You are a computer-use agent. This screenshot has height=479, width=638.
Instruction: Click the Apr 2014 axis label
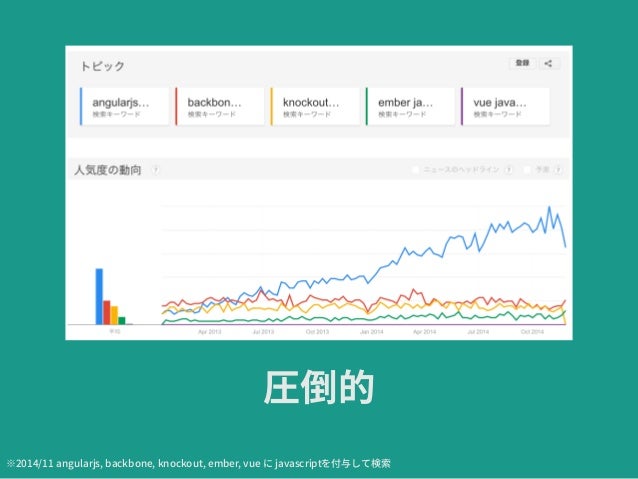point(424,332)
